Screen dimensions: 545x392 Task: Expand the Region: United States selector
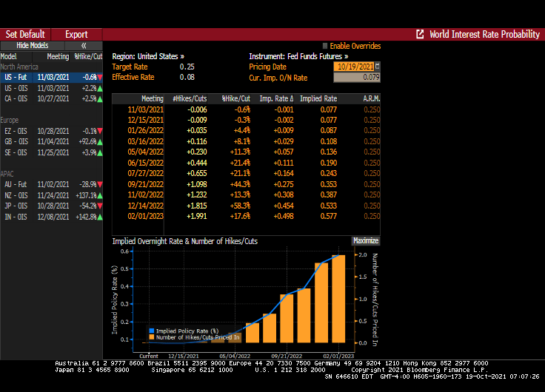148,56
